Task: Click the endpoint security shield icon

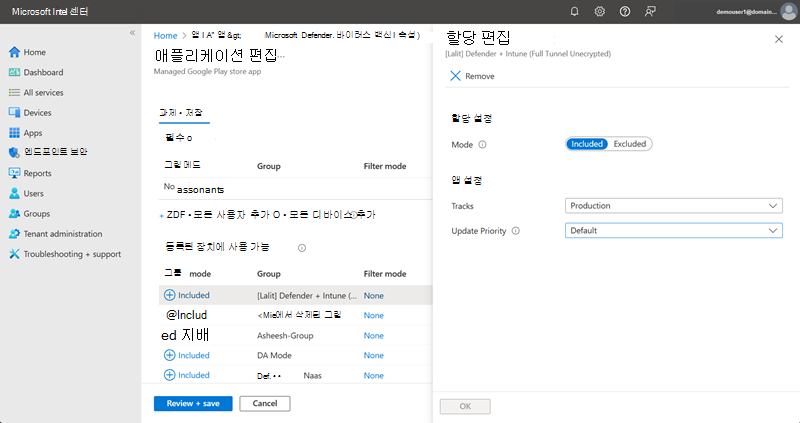Action: [x=14, y=152]
